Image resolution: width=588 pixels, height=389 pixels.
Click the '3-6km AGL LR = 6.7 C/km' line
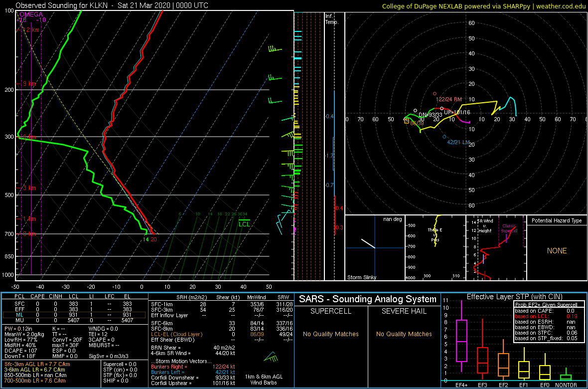tap(36, 370)
